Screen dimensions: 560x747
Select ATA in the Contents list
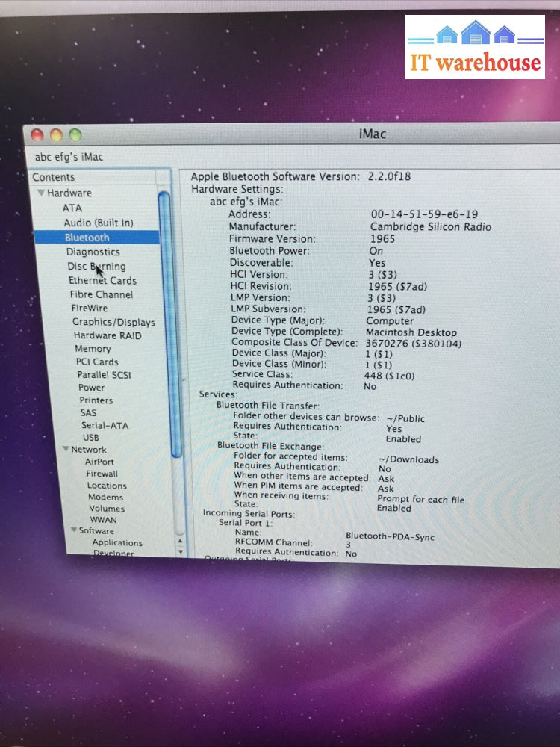72,208
